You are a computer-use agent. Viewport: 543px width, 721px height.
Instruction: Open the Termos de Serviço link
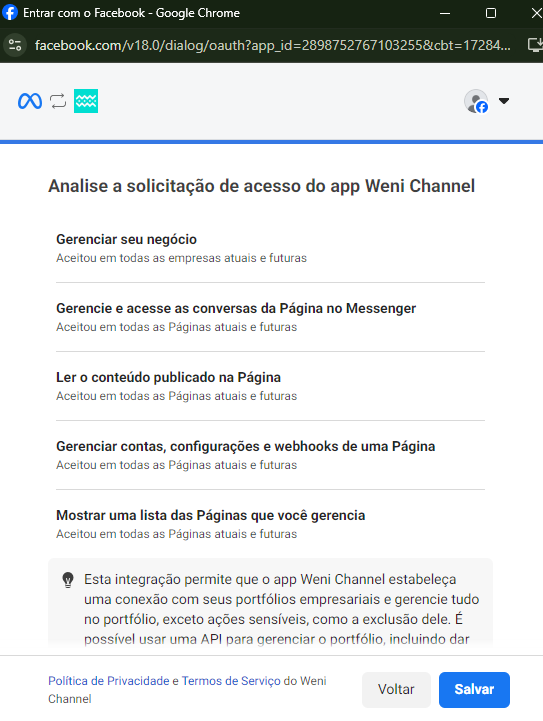[x=231, y=681]
